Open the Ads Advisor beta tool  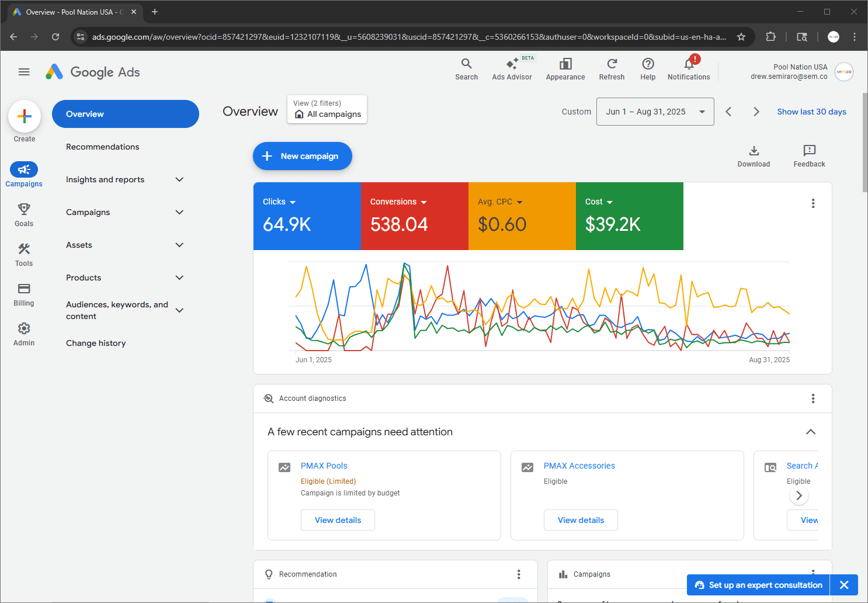point(512,69)
